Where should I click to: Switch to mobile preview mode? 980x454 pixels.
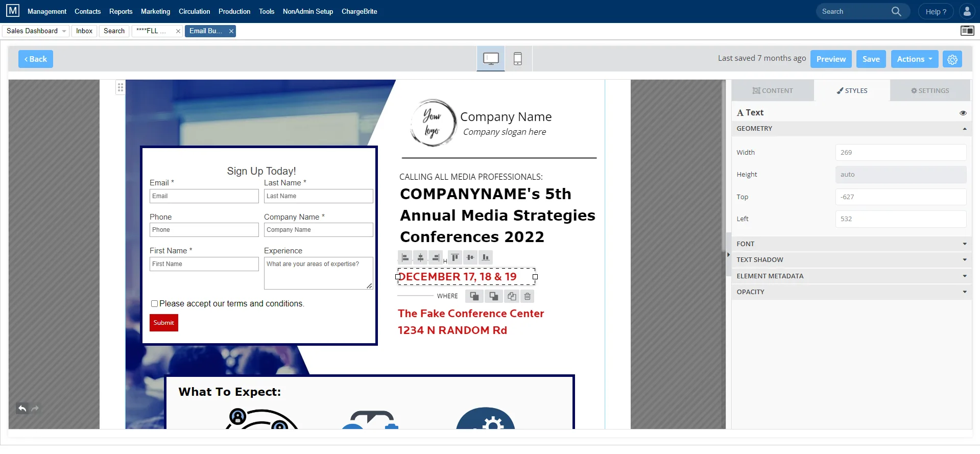coord(518,59)
